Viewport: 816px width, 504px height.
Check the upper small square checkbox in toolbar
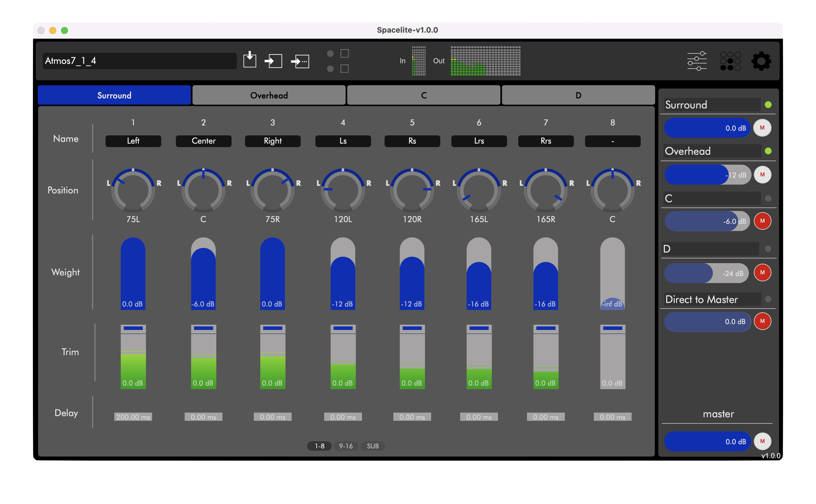point(344,54)
